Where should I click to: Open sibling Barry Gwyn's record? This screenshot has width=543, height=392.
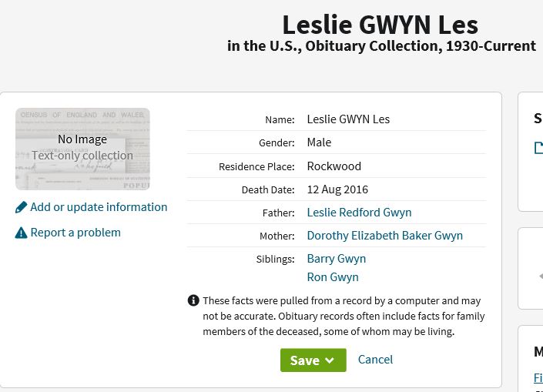(x=337, y=259)
